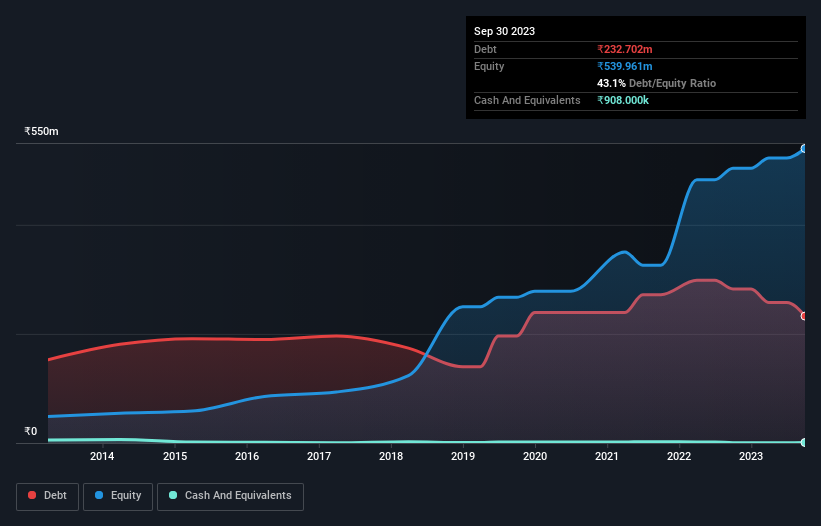Toggle the Equity series legend button
821x526 pixels.
point(118,496)
